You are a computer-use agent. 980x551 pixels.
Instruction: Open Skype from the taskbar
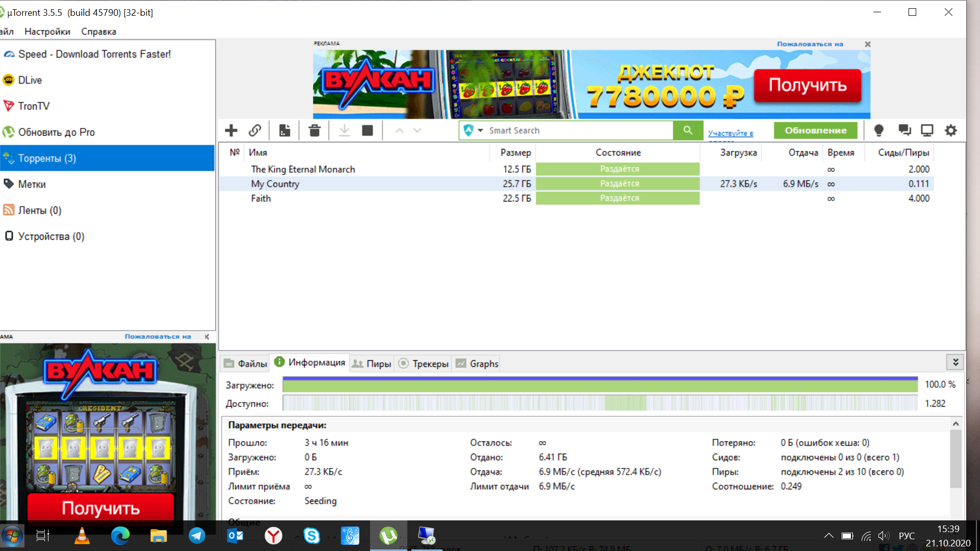coord(311,536)
